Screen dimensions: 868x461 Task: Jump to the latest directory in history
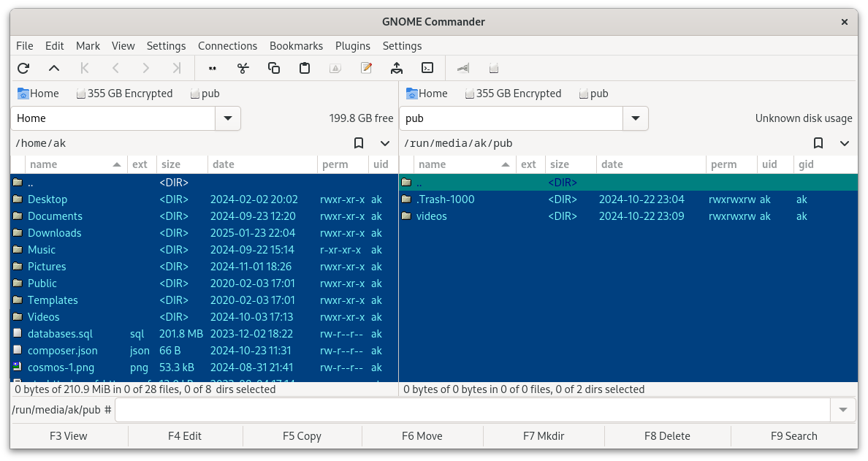pyautogui.click(x=177, y=68)
